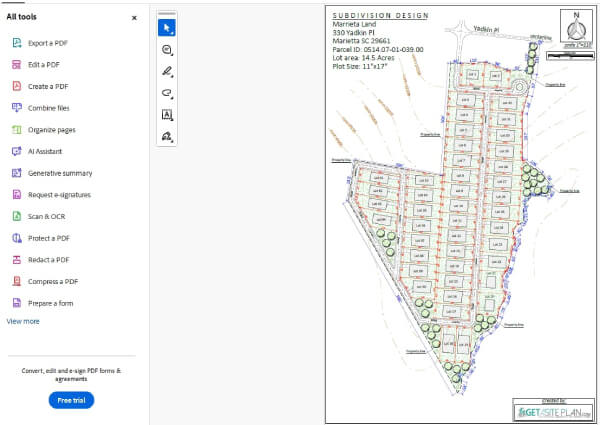Select the highlighter pen tool

pyautogui.click(x=167, y=71)
